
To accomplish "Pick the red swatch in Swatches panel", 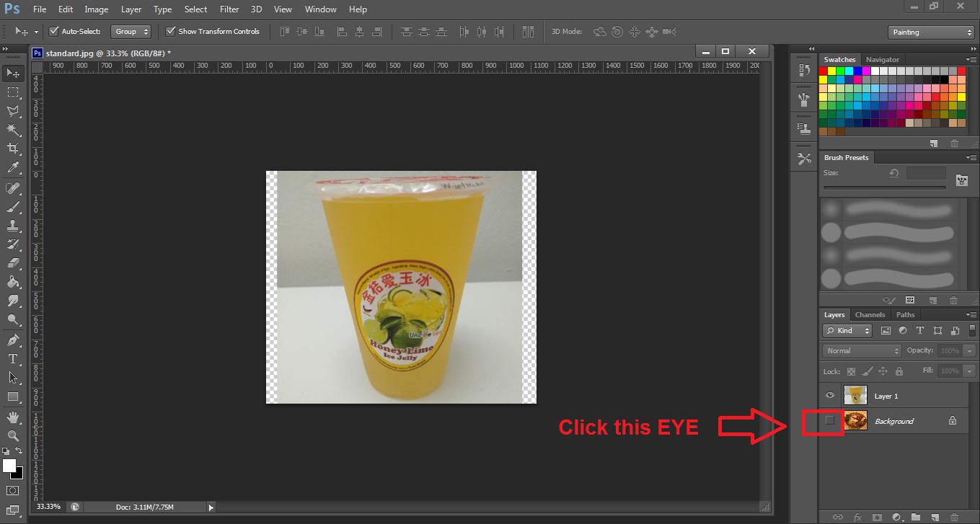I will click(824, 71).
